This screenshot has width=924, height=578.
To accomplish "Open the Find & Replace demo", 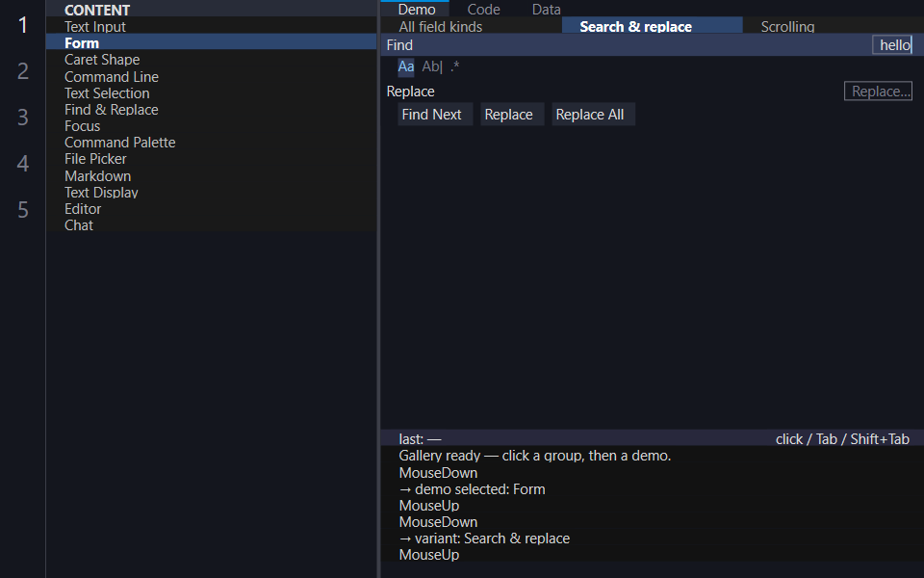I will [211, 110].
